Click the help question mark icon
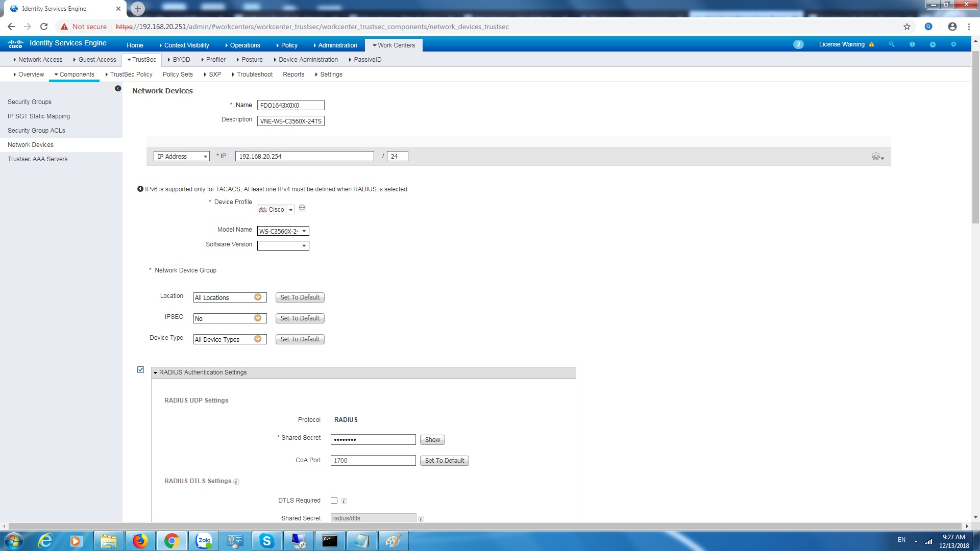The image size is (980, 551). 912,45
